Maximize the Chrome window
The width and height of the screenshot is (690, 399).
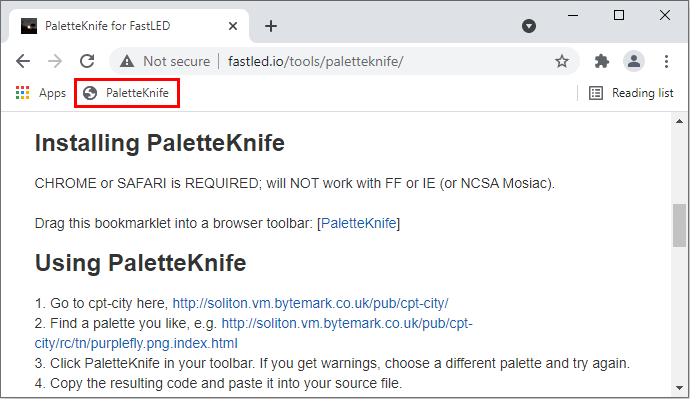coord(619,15)
